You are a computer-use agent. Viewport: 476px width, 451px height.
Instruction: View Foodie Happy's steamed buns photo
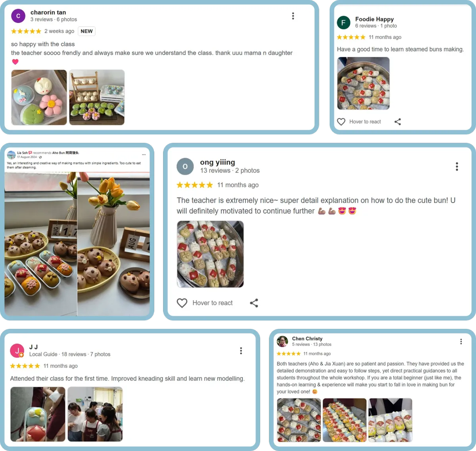(x=363, y=83)
